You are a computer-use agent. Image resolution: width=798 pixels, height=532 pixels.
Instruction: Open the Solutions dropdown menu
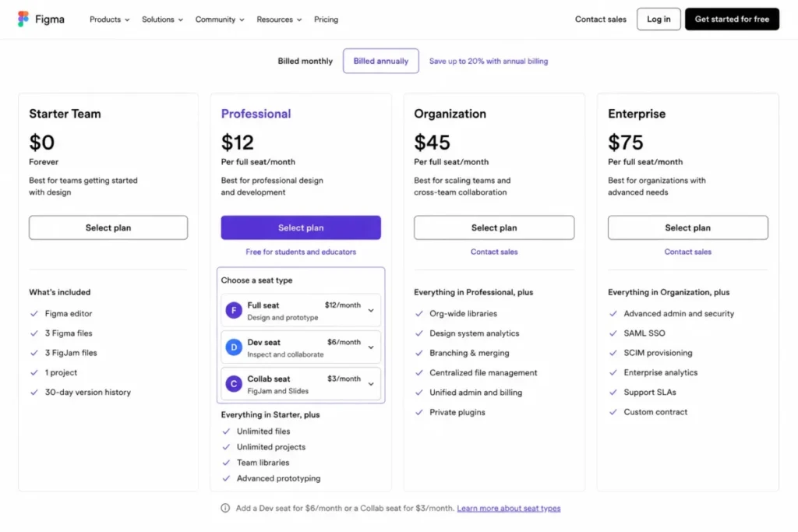(162, 19)
